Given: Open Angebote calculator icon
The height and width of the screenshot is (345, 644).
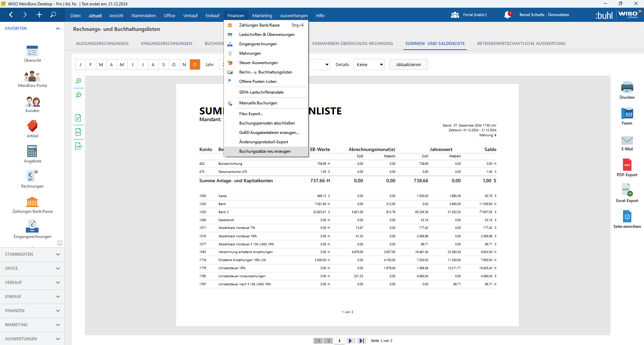Looking at the screenshot, I should click(x=32, y=155).
